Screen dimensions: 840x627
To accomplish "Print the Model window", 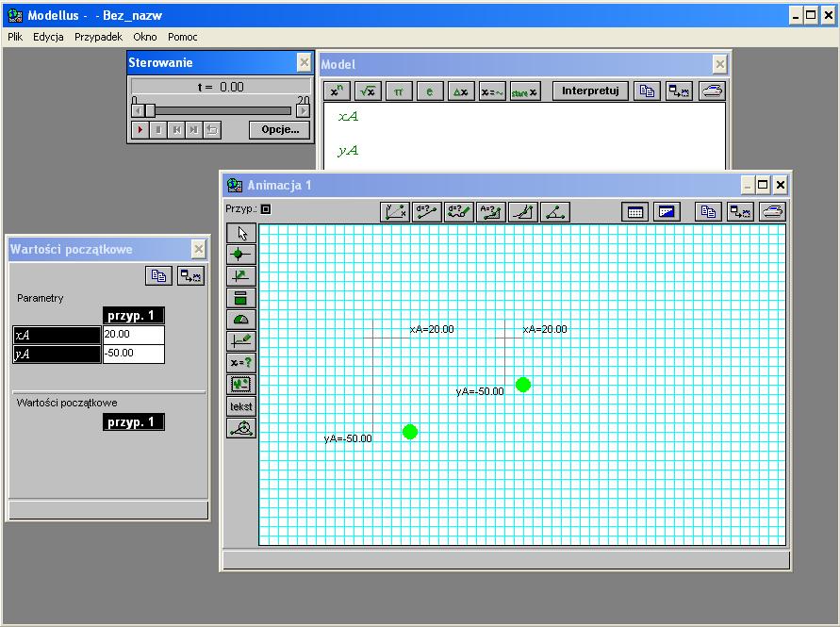I will point(713,91).
